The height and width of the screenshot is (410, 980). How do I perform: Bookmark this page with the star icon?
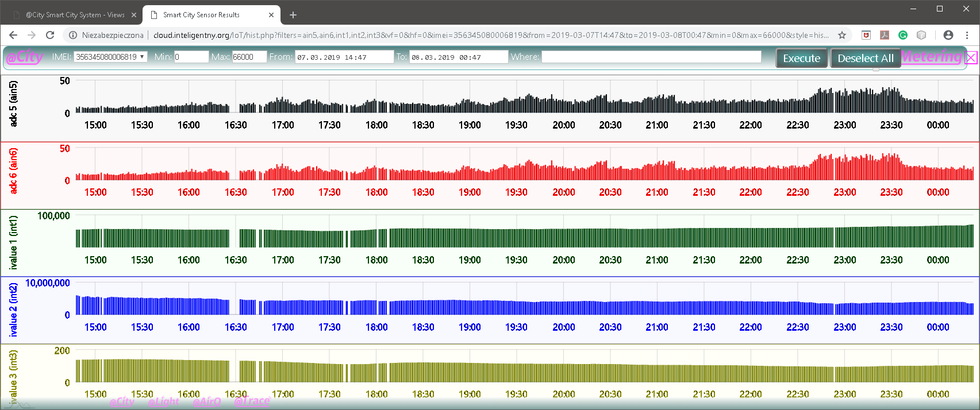pyautogui.click(x=842, y=35)
